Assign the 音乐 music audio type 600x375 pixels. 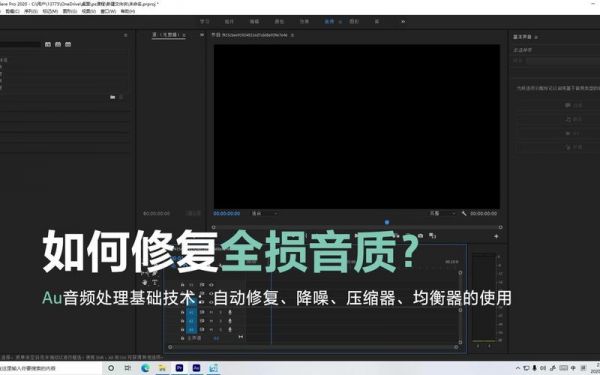[x=574, y=119]
